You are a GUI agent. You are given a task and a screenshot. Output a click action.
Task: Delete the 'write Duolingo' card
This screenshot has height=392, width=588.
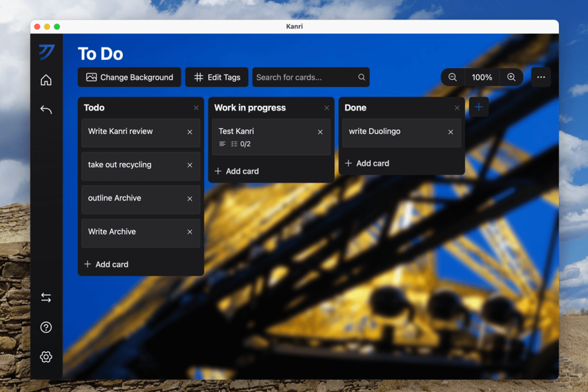(x=450, y=132)
